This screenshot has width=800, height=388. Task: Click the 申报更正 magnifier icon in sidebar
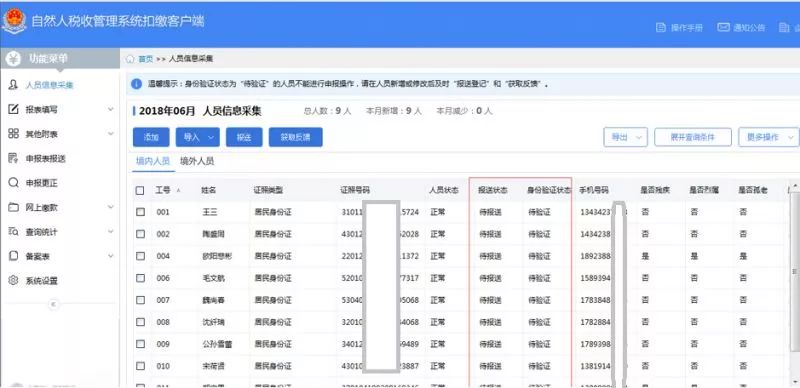tap(14, 183)
